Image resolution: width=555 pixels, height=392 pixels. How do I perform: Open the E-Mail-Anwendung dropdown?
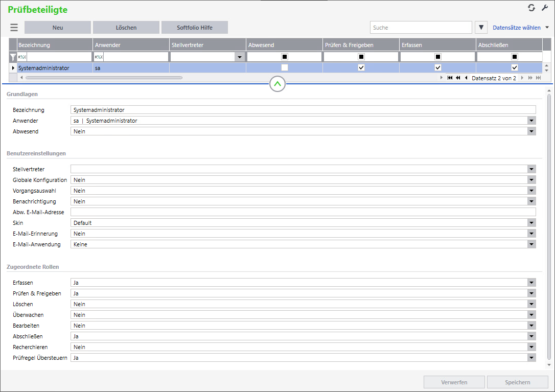tap(531, 244)
